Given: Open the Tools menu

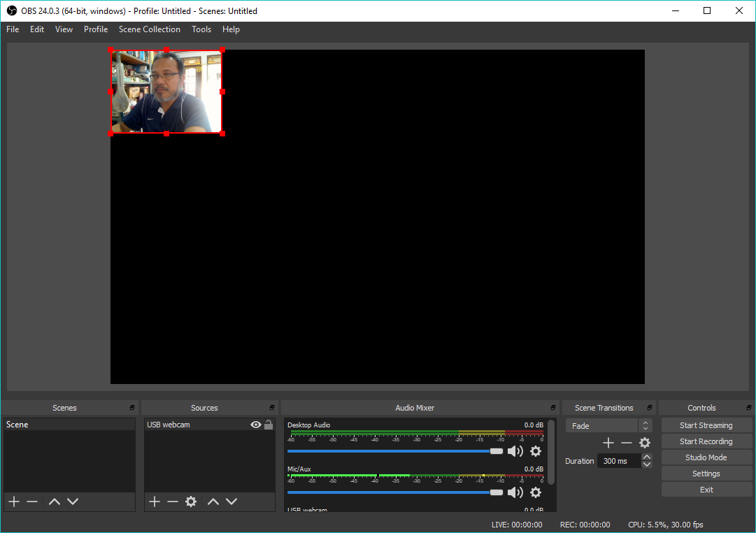Looking at the screenshot, I should (x=201, y=29).
